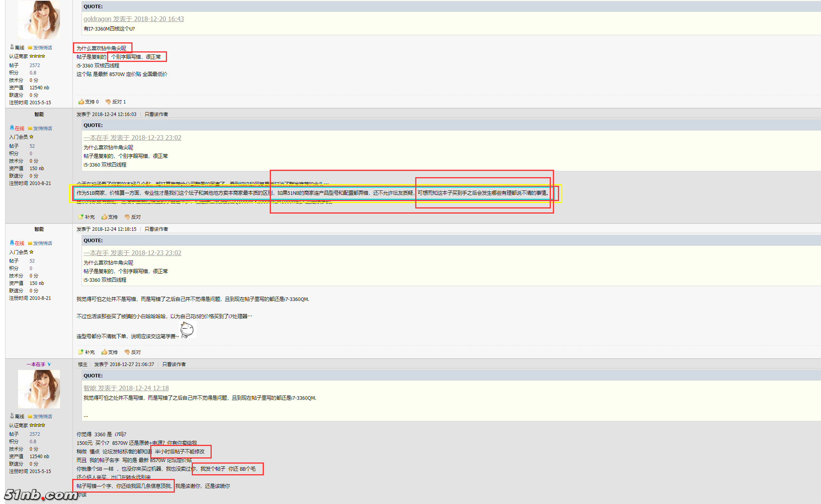Click the 支持 0 thumbs-up icon
Image resolution: width=821 pixels, height=504 pixels.
[81, 102]
